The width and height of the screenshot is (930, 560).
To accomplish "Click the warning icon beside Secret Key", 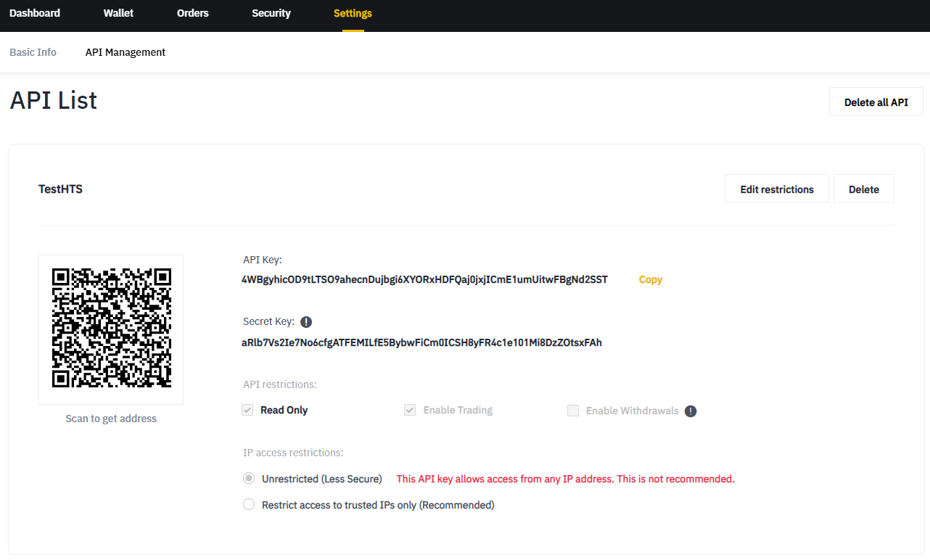I will [305, 321].
